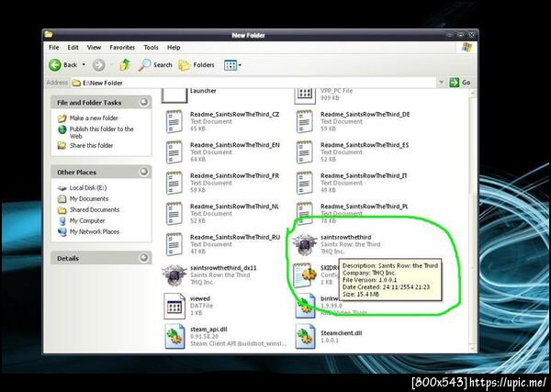Select the SKIDROW configuration file icon

point(305,275)
